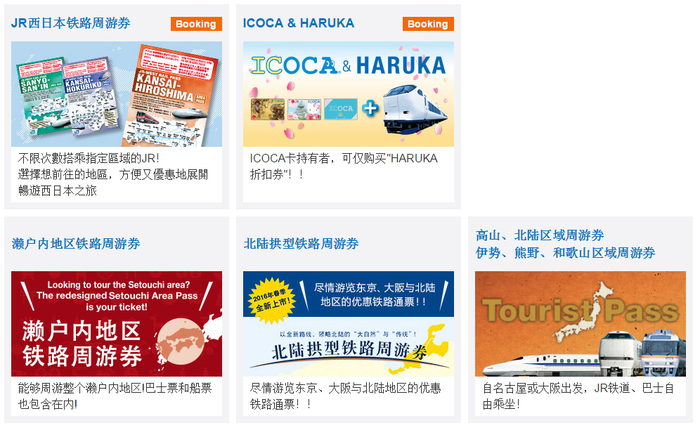Open the 伊势、熊野、和歌山区域周游券 link
Viewport: 700px width, 430px height.
tap(565, 253)
